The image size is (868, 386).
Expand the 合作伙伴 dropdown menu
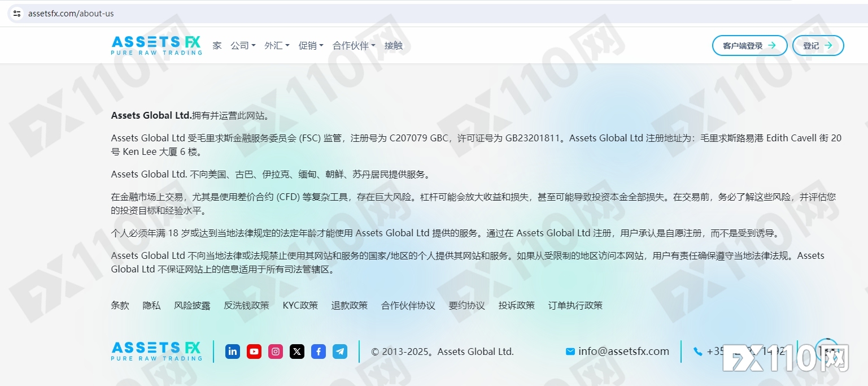pyautogui.click(x=354, y=46)
